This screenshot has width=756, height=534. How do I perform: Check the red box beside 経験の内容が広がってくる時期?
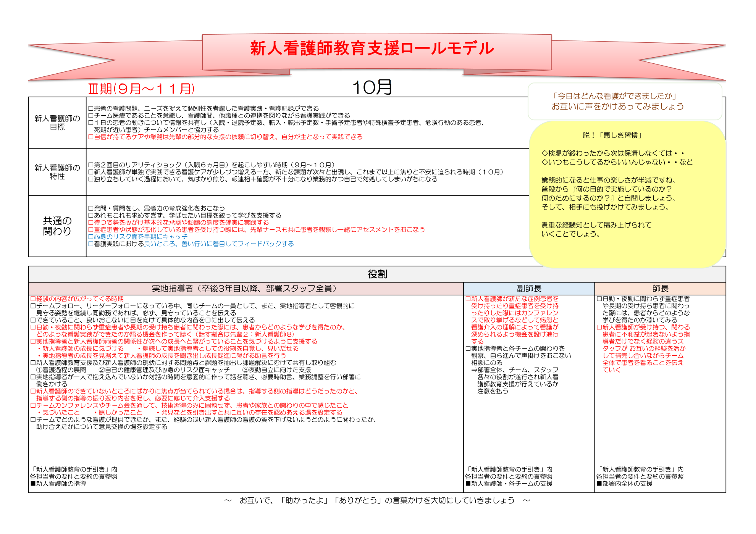[33, 299]
